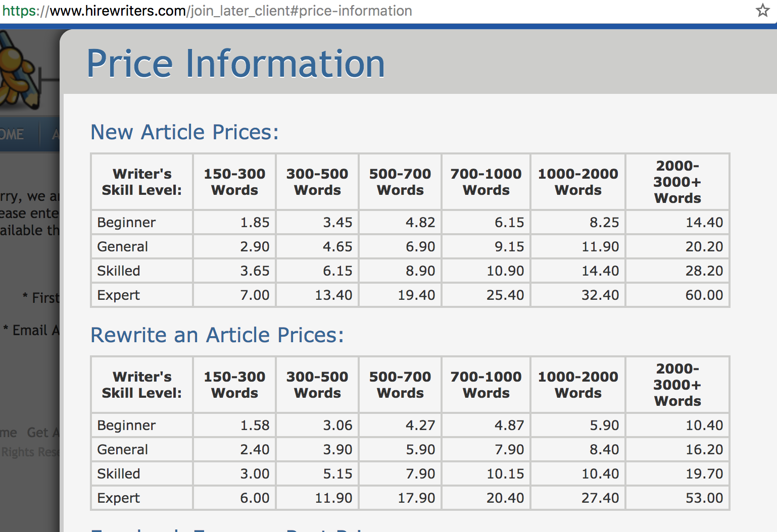This screenshot has width=777, height=532.
Task: Click the 2000-3000+ Words header in Rewrite table
Action: tap(677, 385)
